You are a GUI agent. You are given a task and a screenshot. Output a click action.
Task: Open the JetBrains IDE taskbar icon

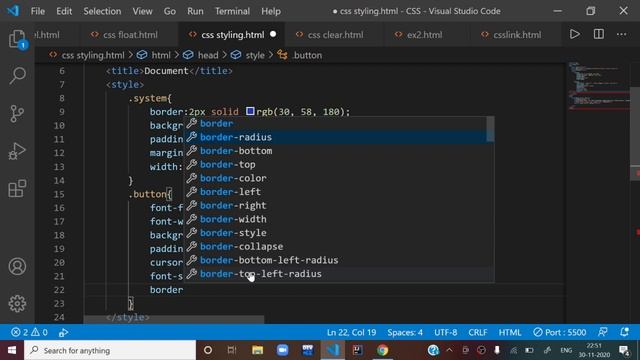coord(358,350)
